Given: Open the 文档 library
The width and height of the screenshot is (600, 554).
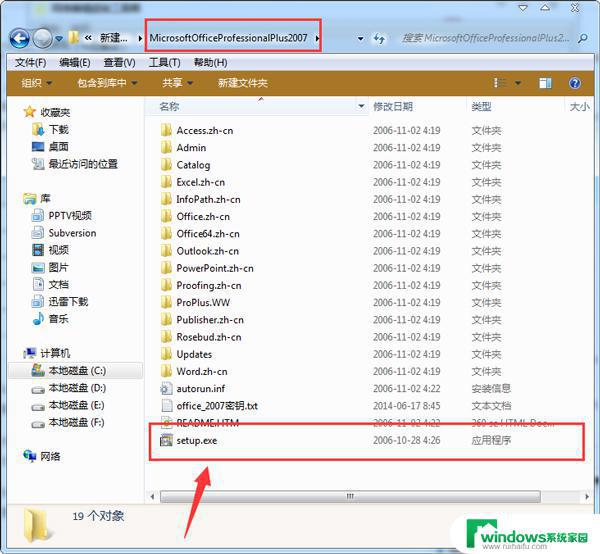Looking at the screenshot, I should [x=59, y=284].
